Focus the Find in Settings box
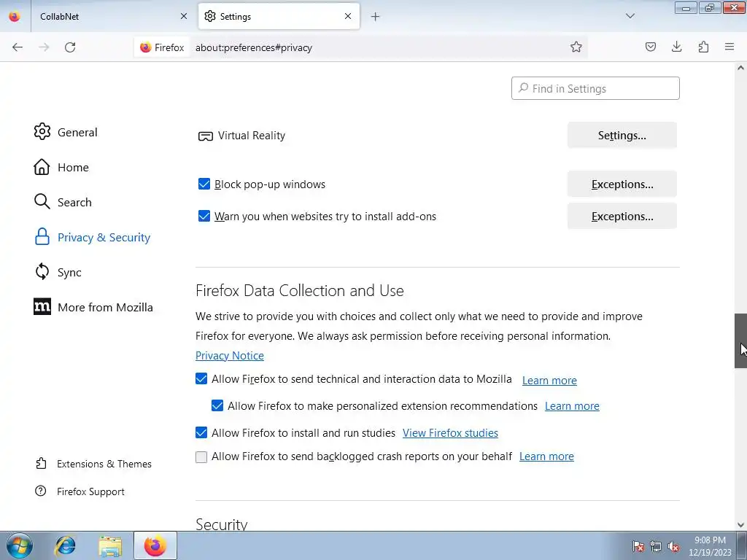Viewport: 747px width, 560px height. 595,88
